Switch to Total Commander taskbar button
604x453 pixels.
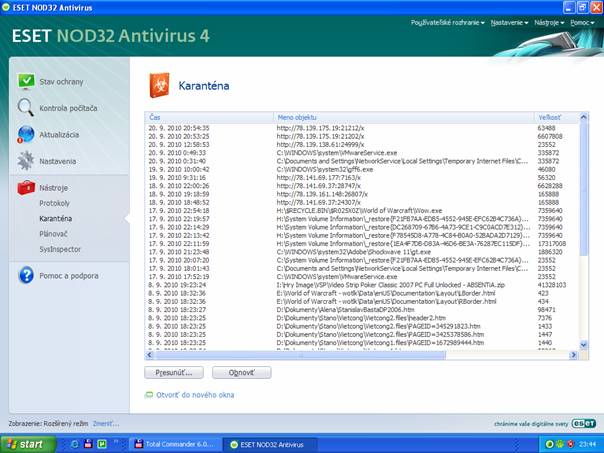coord(175,444)
